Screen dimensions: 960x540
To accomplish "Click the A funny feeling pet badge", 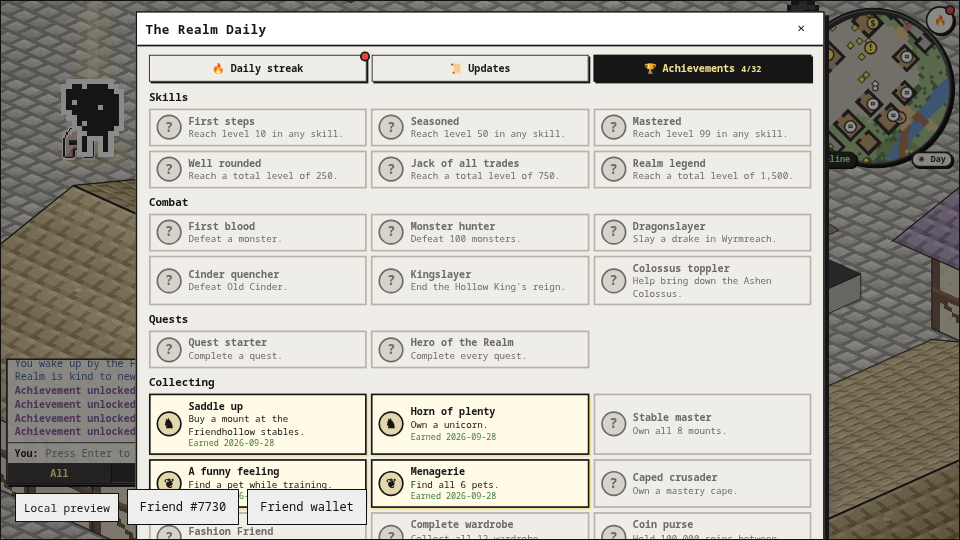I will pyautogui.click(x=169, y=483).
